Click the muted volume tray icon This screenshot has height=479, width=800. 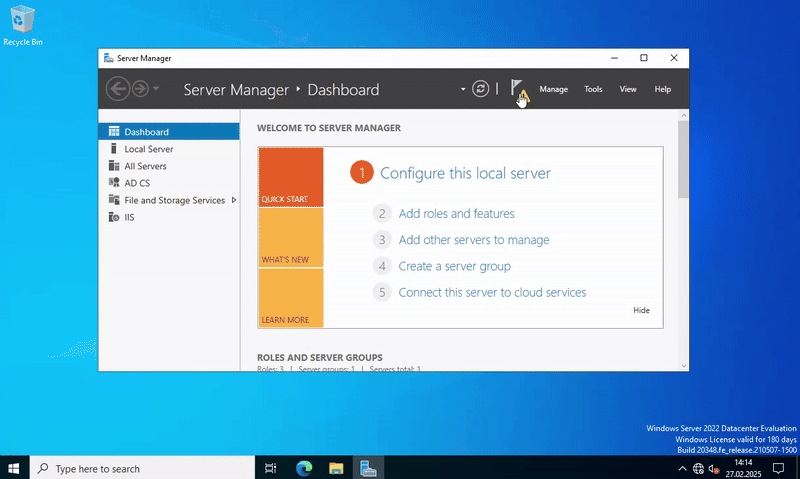point(714,468)
